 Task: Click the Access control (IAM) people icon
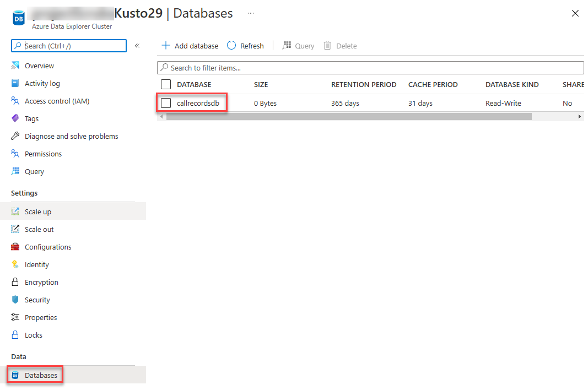point(15,101)
